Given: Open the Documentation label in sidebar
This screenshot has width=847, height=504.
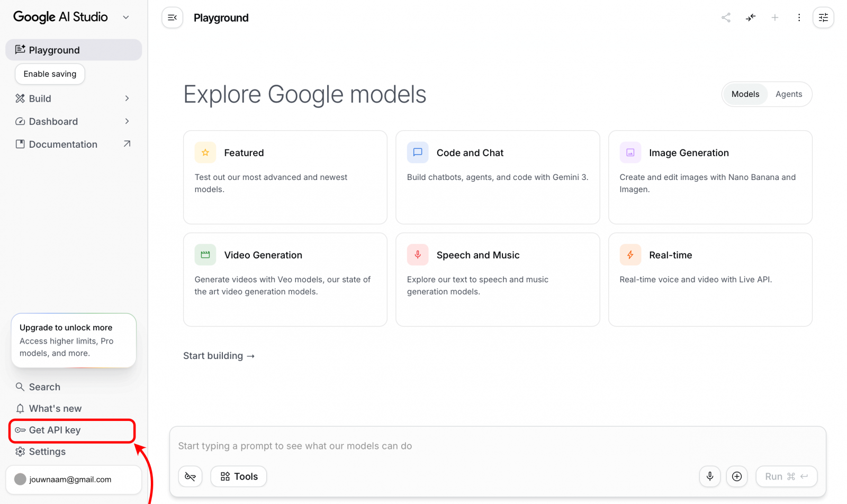Looking at the screenshot, I should 63,144.
